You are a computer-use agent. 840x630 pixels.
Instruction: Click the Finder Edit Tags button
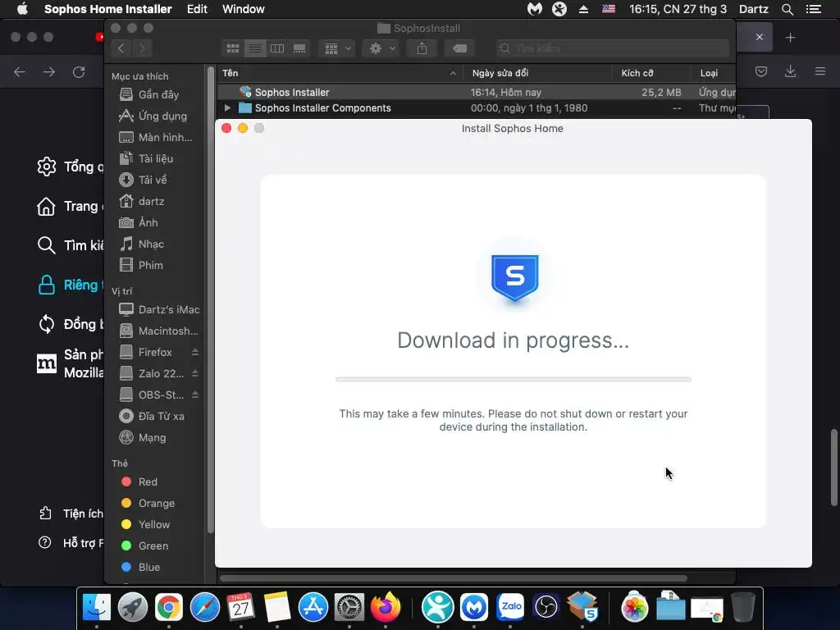coord(459,48)
